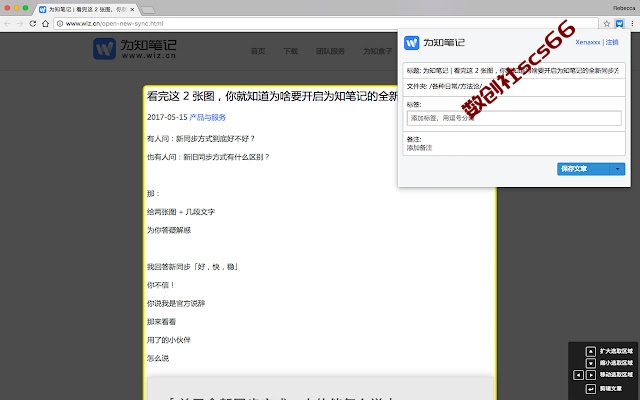Click the 文件夹 folder field /各种日常/方法论/
Screen dimensions: 640x400
514,87
